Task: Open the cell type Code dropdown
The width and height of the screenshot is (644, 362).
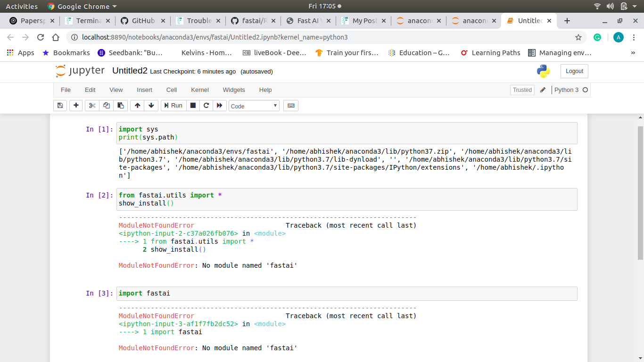Action: pos(254,106)
